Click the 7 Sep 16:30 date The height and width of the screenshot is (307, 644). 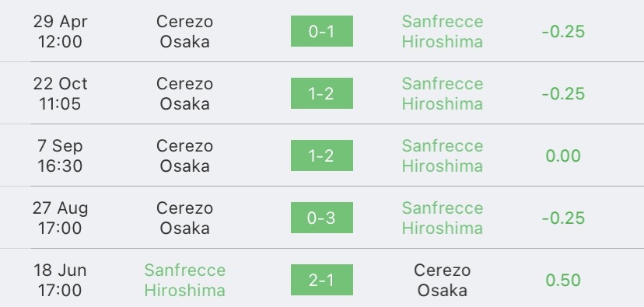point(60,156)
